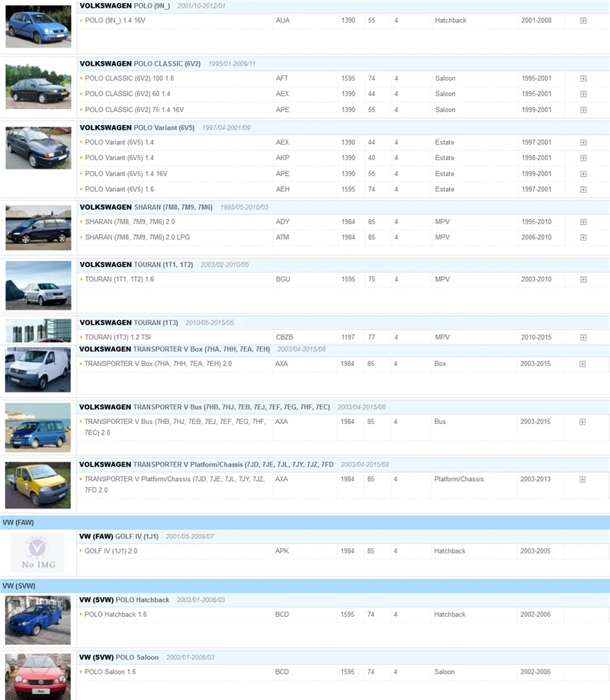Open POLO Hatchback 1.6 model name
The width and height of the screenshot is (610, 700).
pyautogui.click(x=116, y=615)
